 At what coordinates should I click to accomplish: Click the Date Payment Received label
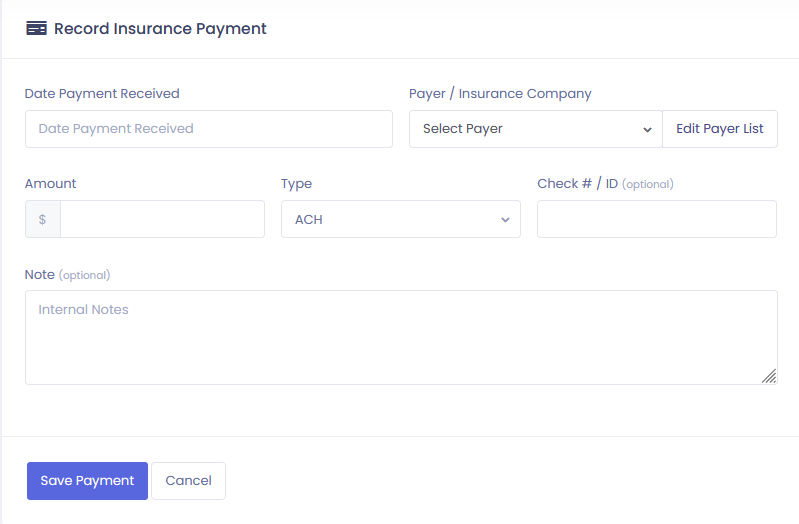[102, 94]
